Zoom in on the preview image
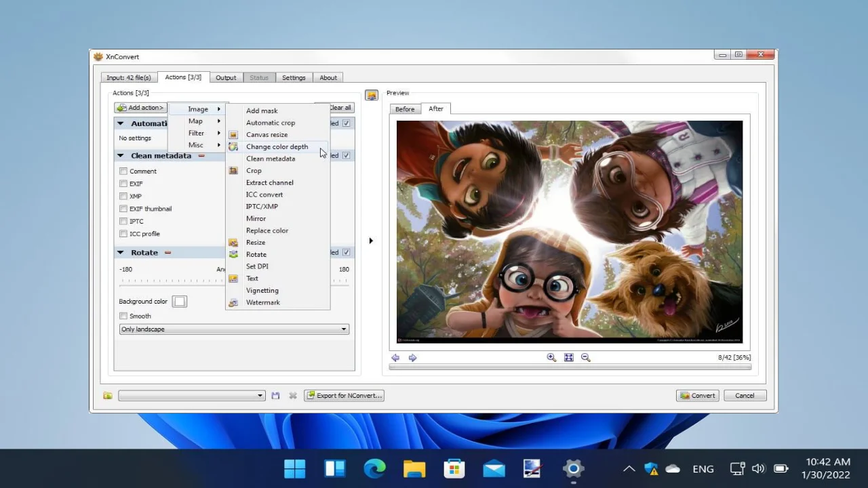The width and height of the screenshot is (868, 488). pyautogui.click(x=551, y=357)
